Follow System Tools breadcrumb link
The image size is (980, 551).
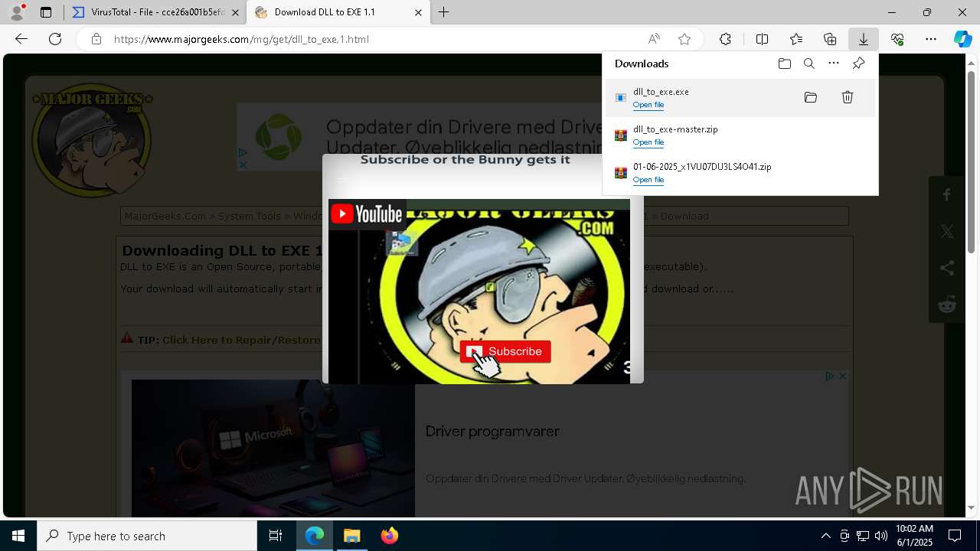(x=250, y=216)
